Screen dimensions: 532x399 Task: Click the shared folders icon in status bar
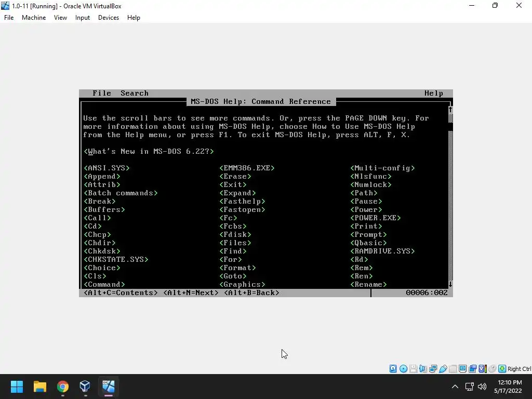click(x=453, y=368)
